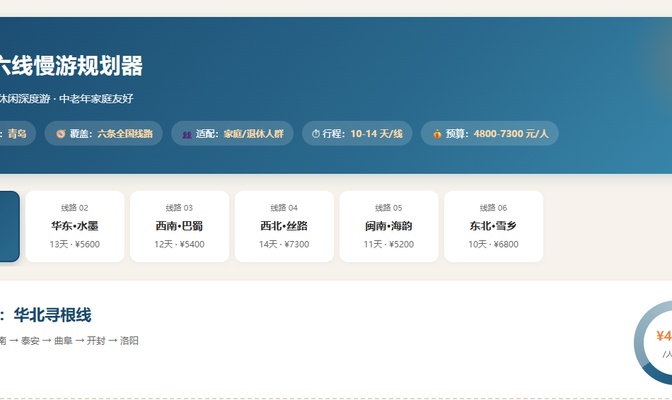Click the 休闲深度游 · 中老年家庭友好 subtitle
This screenshot has width=672, height=400.
point(66,99)
